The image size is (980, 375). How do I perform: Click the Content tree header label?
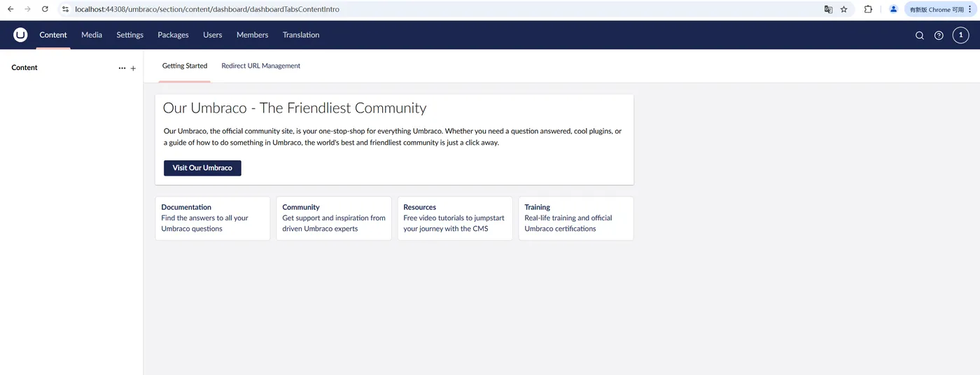click(24, 68)
